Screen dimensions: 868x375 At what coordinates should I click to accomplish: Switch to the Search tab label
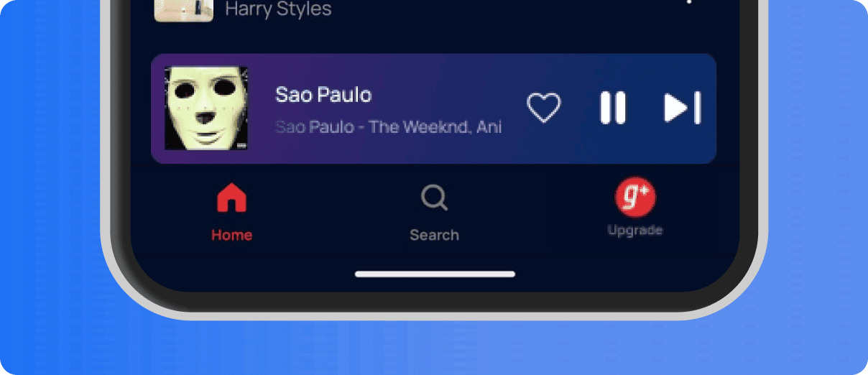pos(434,235)
